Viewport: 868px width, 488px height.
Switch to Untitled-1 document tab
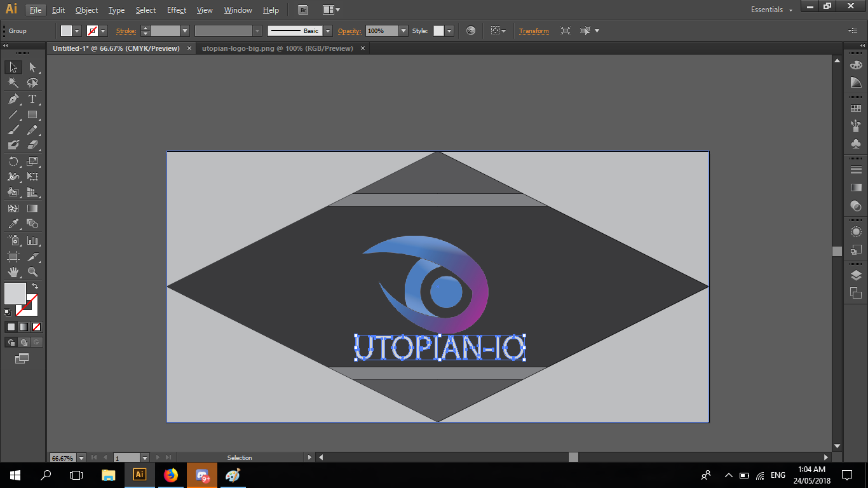pos(116,48)
